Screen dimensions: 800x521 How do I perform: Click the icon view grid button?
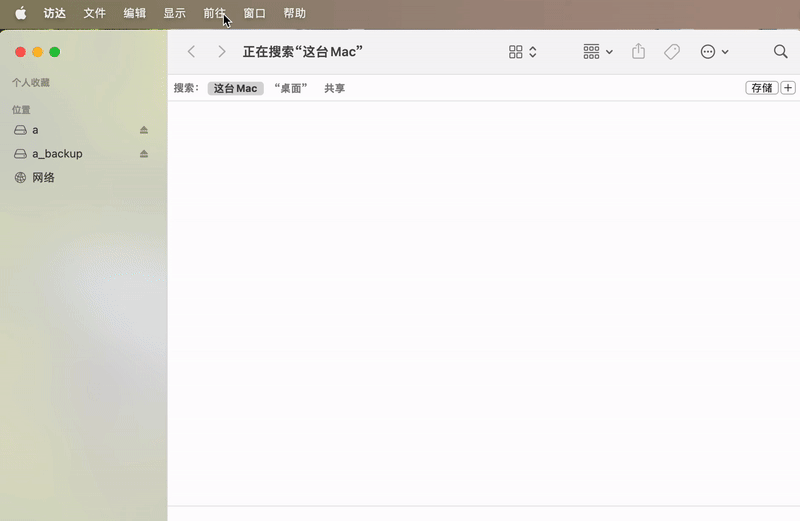[515, 52]
